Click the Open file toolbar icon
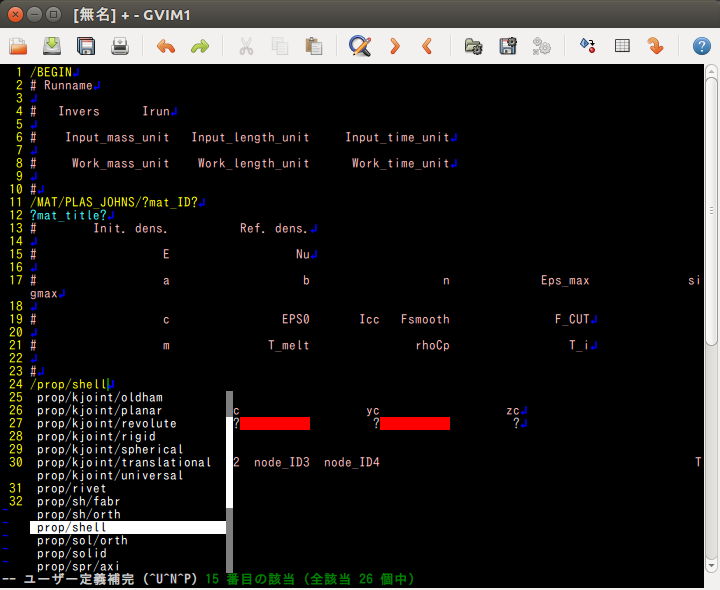 18,46
